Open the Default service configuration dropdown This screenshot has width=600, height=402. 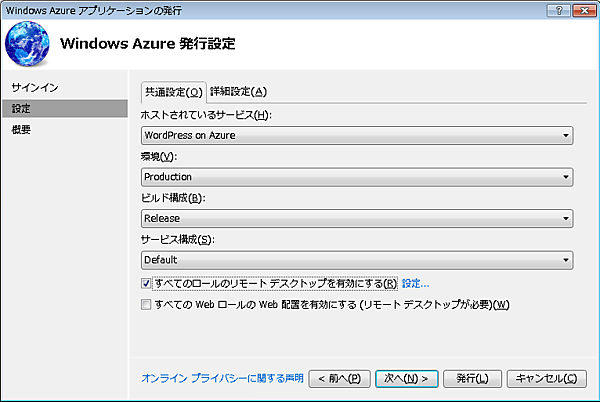point(358,260)
